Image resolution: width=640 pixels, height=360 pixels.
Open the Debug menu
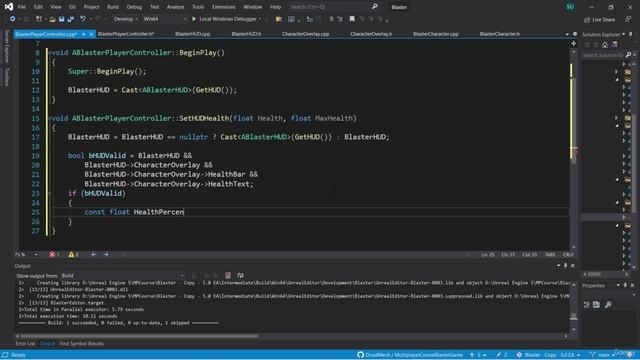point(134,7)
